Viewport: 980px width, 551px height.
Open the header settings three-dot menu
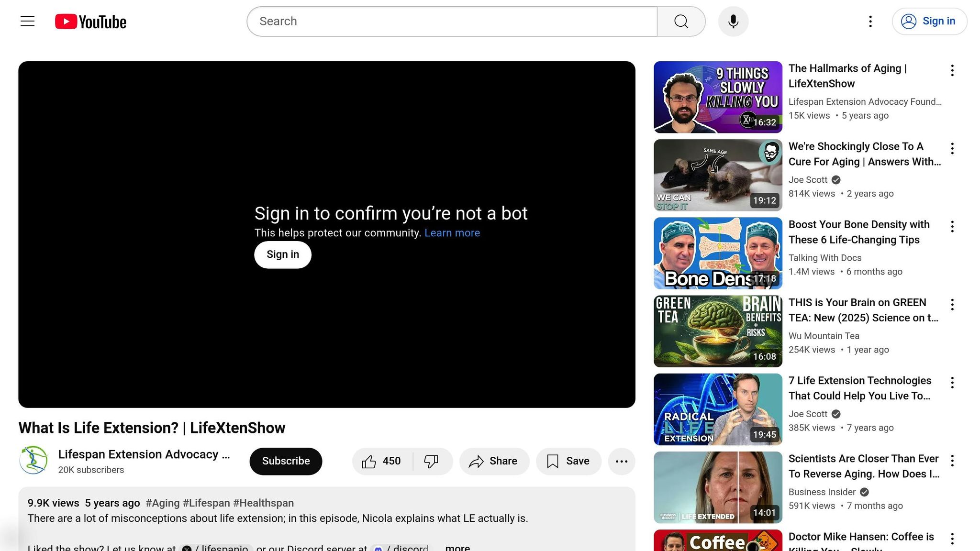[x=870, y=22]
